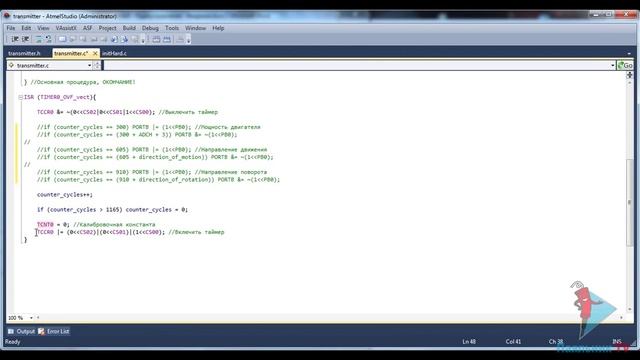Click the commented 'counter_cycles == 910' line
The width and height of the screenshot is (640, 360).
pos(152,172)
